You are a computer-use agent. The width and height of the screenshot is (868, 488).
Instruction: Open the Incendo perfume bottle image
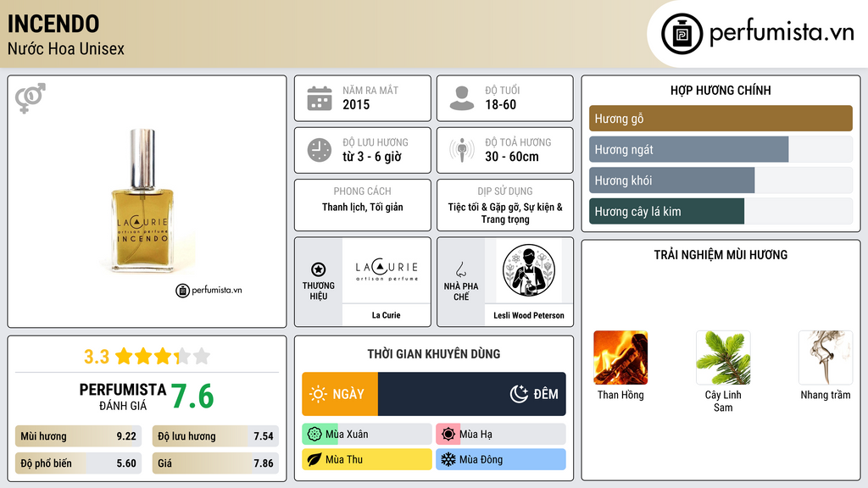(x=142, y=200)
